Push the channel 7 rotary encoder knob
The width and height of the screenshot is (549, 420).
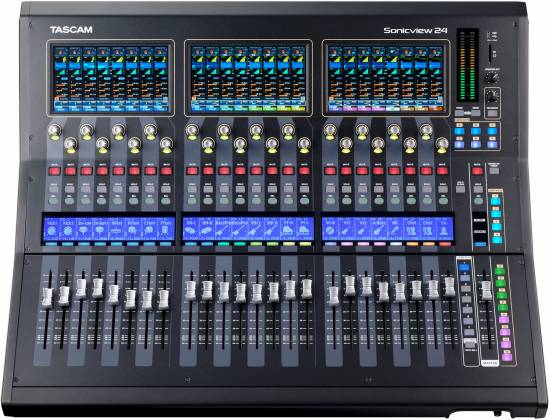(x=151, y=130)
